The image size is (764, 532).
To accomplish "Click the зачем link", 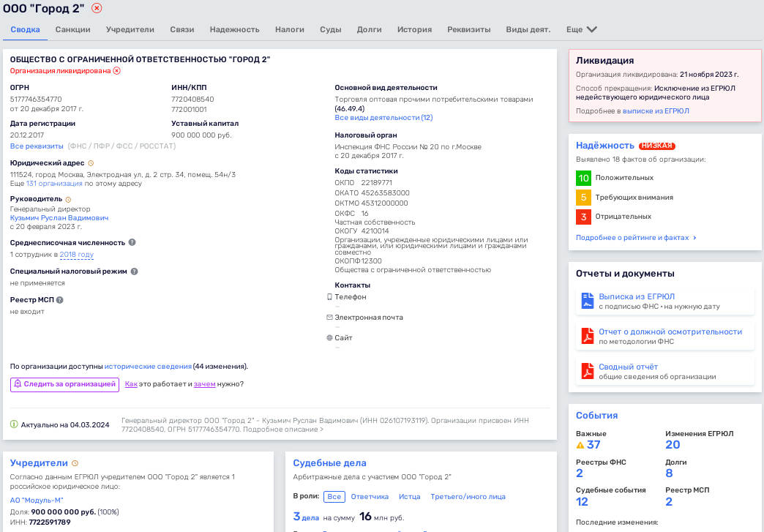I will pos(205,384).
